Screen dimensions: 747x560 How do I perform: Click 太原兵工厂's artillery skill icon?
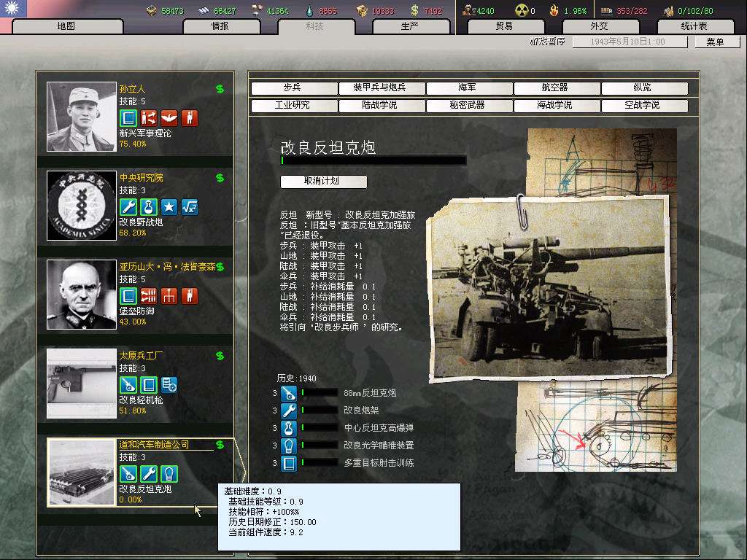(x=128, y=385)
